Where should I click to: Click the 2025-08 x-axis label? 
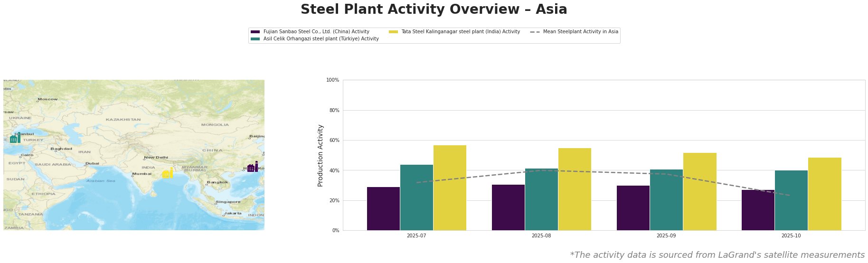pyautogui.click(x=541, y=235)
